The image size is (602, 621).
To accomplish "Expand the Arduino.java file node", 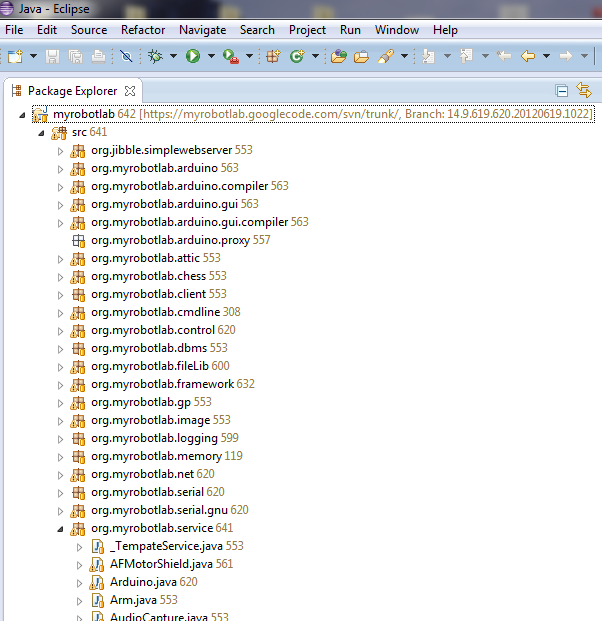I will (x=79, y=583).
